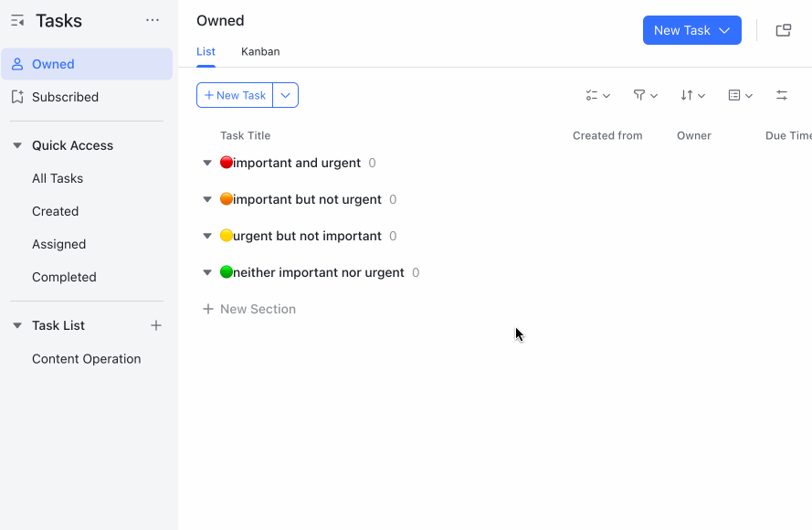
Task: Collapse the Tasks sidebar panel
Action: pos(18,20)
